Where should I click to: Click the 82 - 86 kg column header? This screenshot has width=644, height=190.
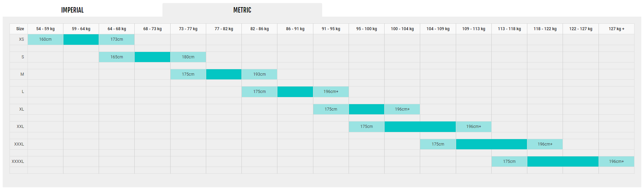pyautogui.click(x=259, y=29)
